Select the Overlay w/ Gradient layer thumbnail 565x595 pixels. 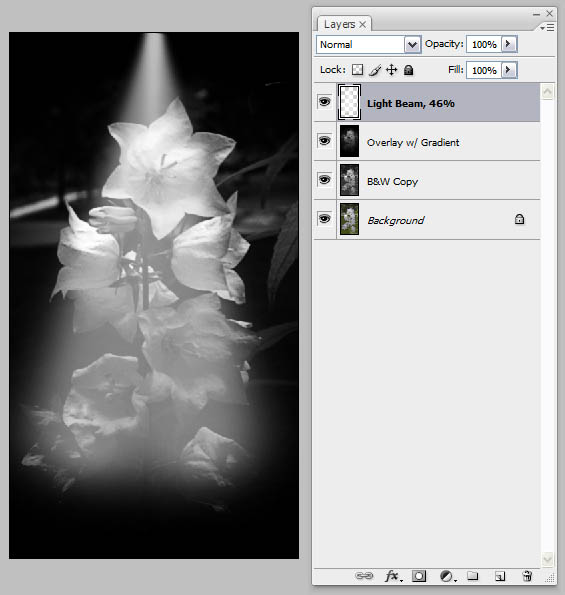point(349,141)
